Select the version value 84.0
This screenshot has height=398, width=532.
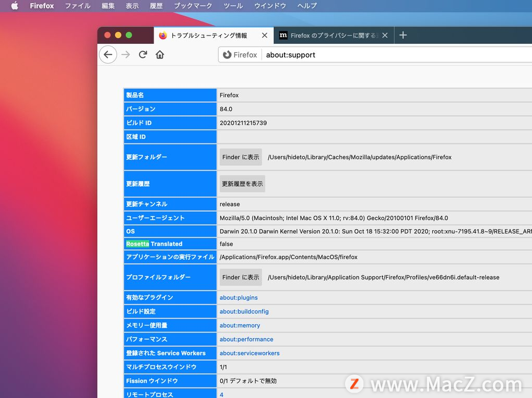pos(226,109)
